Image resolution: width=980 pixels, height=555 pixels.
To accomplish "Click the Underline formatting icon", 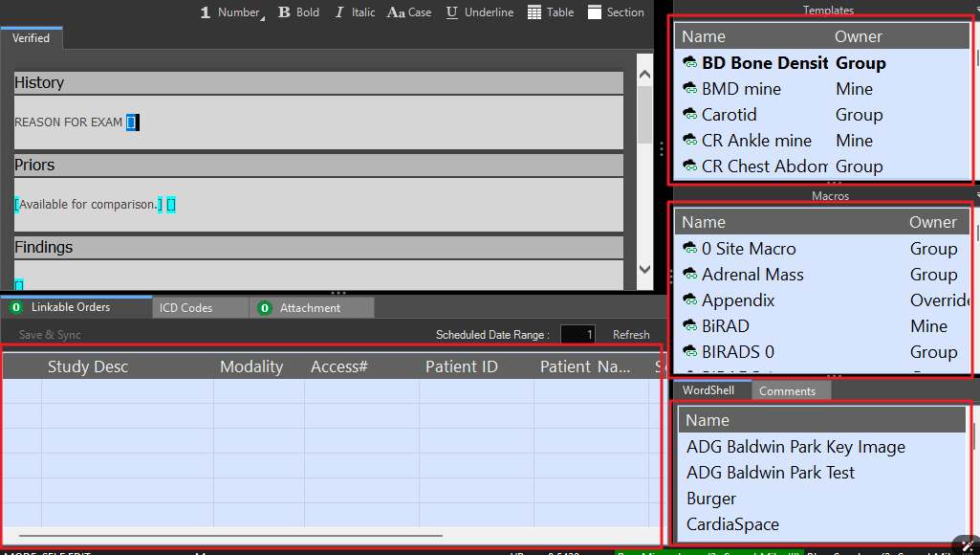I will [480, 12].
